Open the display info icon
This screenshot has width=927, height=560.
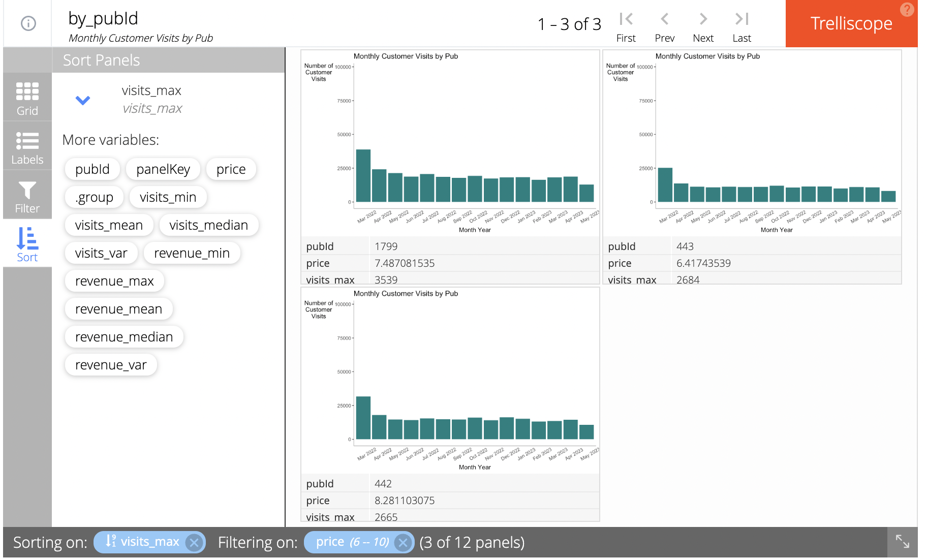click(28, 23)
